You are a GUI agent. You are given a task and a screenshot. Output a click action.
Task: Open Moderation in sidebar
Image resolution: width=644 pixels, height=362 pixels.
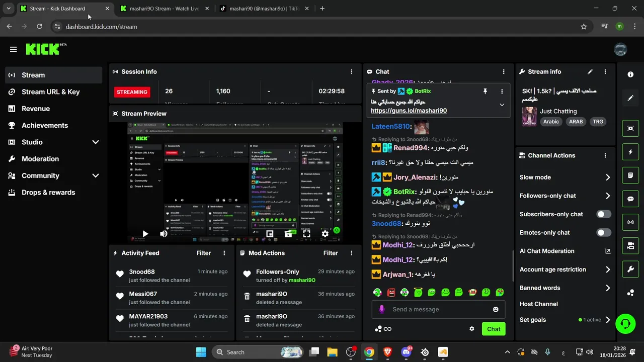pos(53,159)
